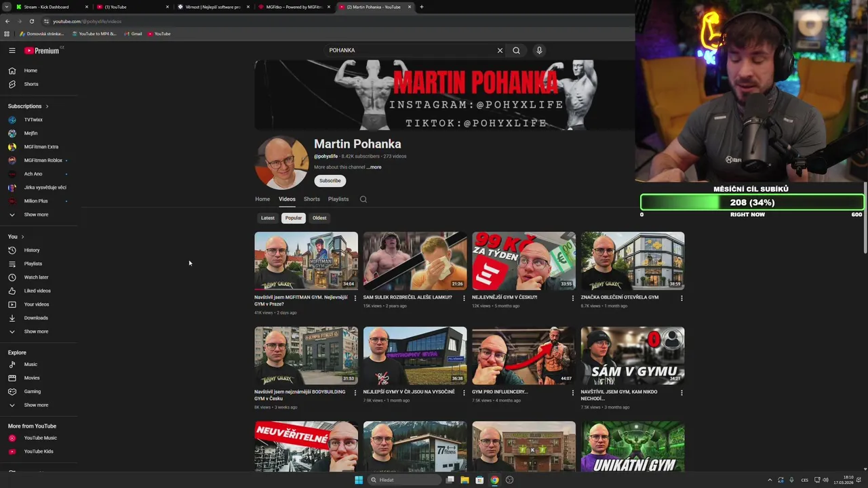This screenshot has width=868, height=488.
Task: Open options menu for NEJLEVNĚJŠÍ GYM video
Action: (573, 298)
